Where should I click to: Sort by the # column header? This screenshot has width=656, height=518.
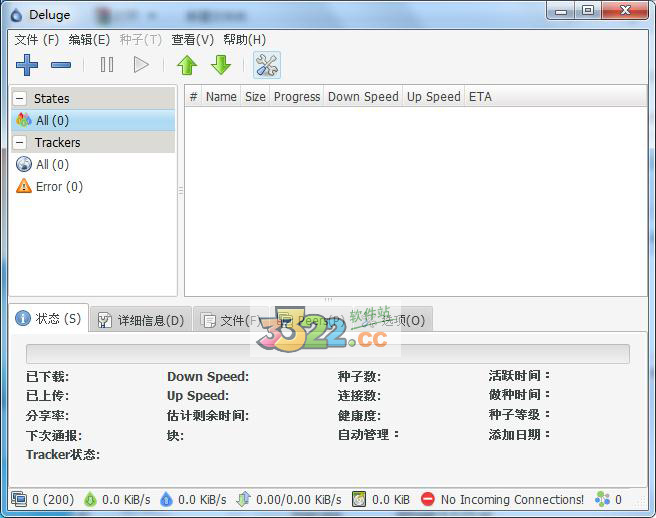tap(193, 97)
